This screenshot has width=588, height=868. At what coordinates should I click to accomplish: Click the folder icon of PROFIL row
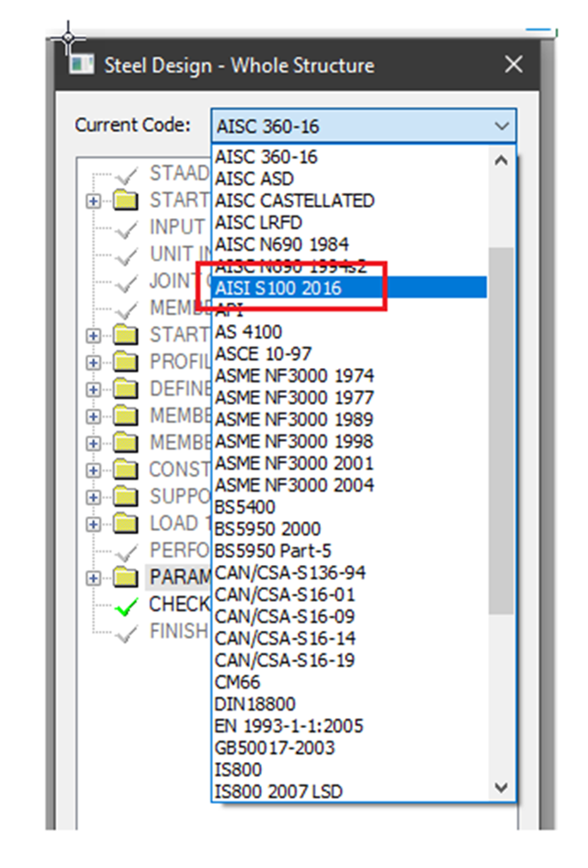tap(126, 362)
